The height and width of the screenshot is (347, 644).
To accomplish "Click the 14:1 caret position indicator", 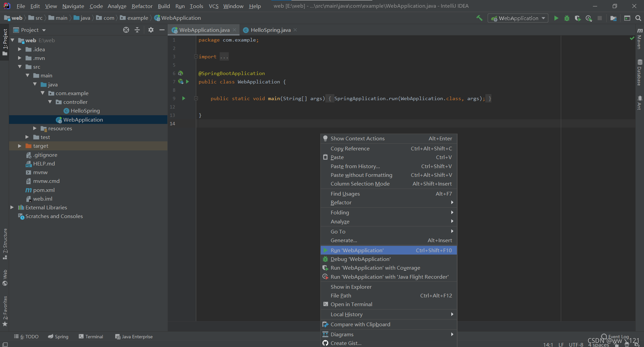I will [548, 344].
